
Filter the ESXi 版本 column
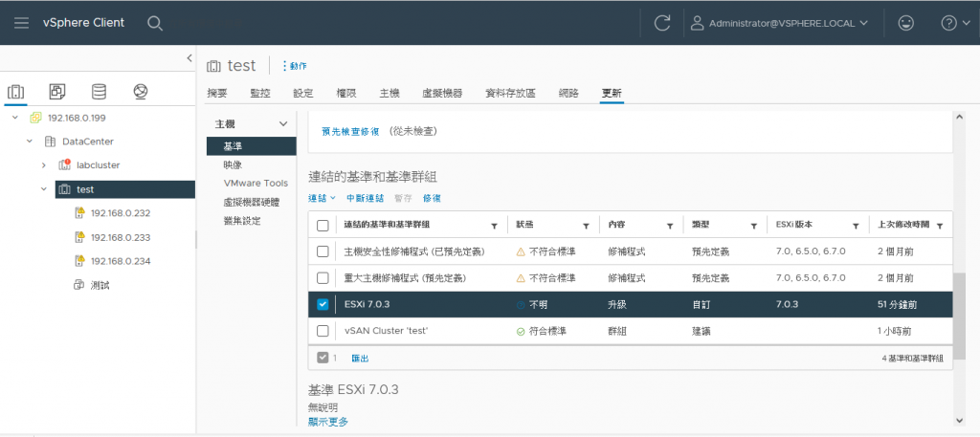click(x=856, y=226)
